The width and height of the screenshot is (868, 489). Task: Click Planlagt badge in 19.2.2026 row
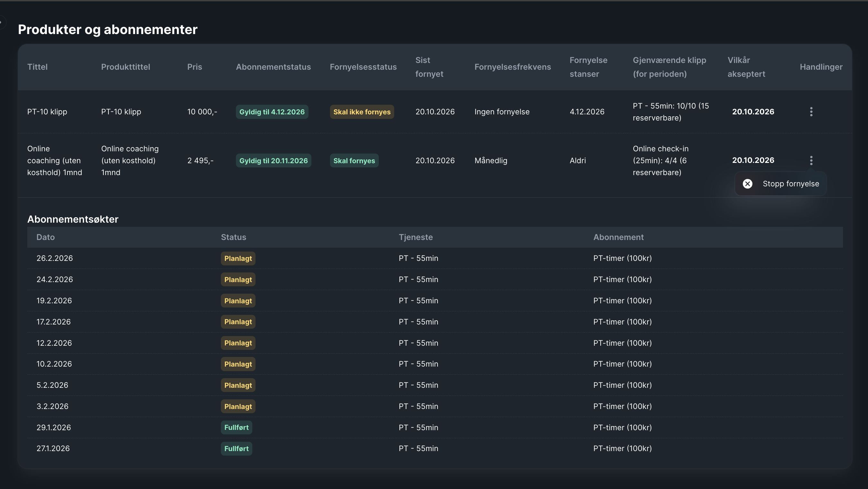(238, 301)
